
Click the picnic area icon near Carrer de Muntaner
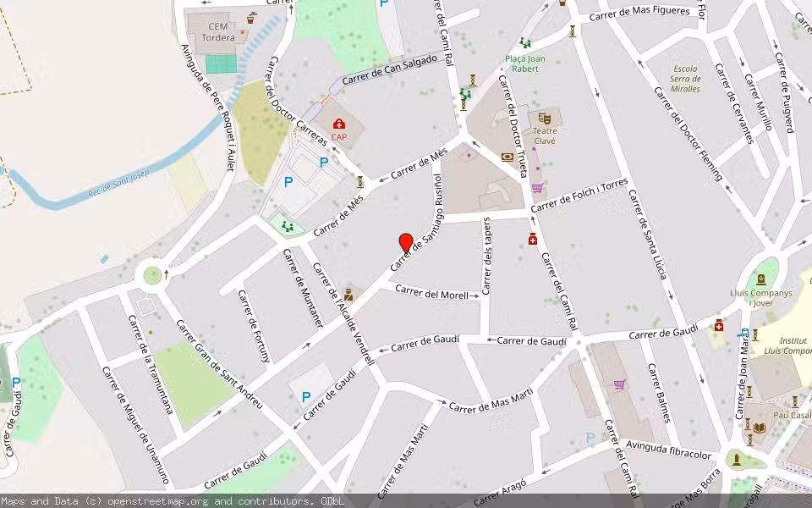pos(288,226)
